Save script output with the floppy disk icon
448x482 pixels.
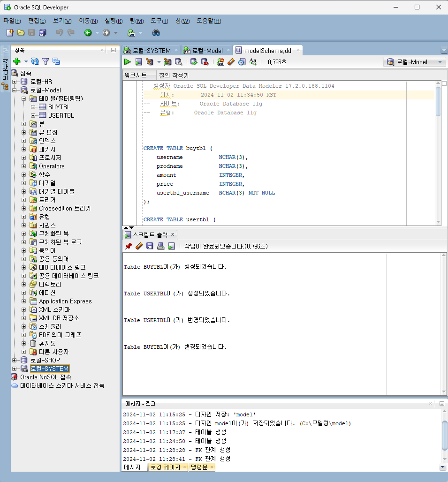[x=150, y=246]
